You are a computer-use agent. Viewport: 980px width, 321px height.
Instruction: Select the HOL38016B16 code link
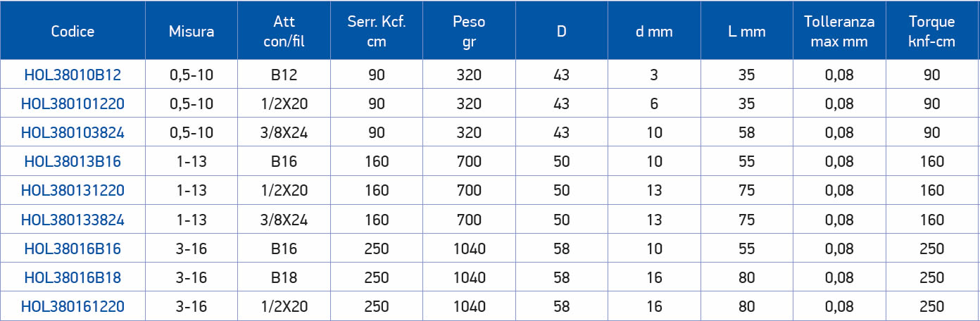pyautogui.click(x=73, y=248)
